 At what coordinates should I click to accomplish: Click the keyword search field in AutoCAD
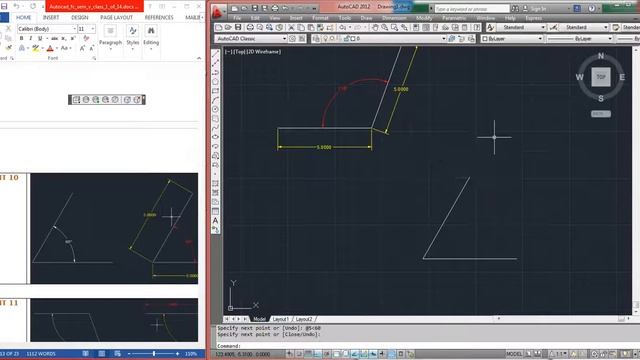pyautogui.click(x=471, y=9)
